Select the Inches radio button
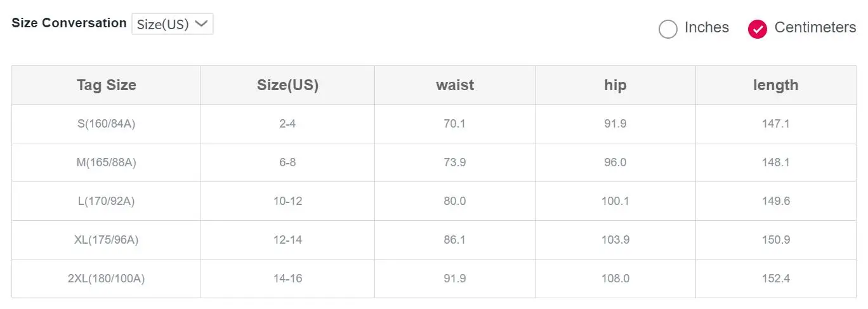The image size is (868, 309). tap(668, 29)
